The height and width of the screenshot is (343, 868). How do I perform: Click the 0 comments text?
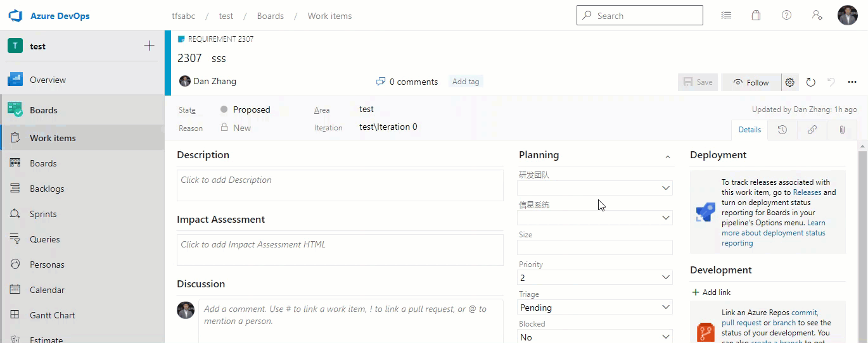[x=414, y=82]
